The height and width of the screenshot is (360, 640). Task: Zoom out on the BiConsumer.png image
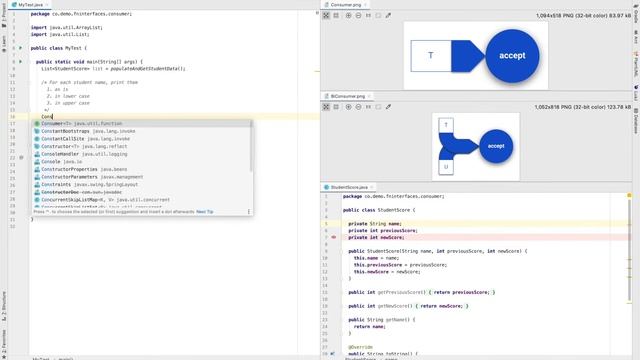click(x=358, y=107)
